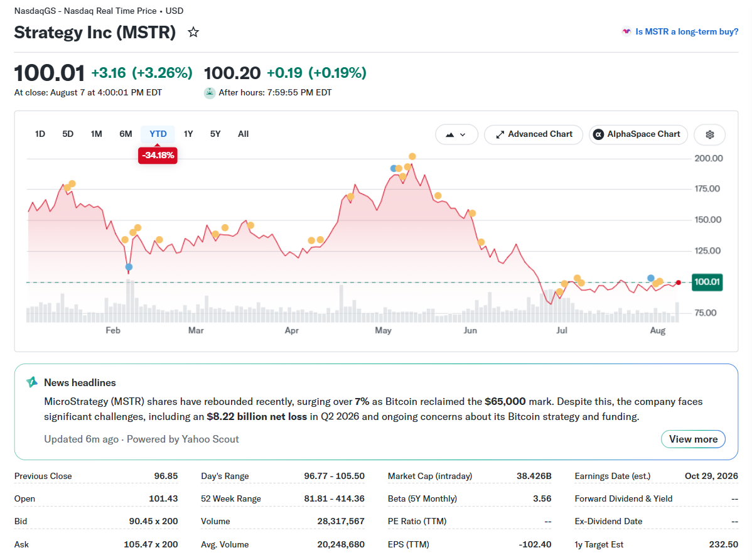Click the Advanced Chart expand arrow icon
This screenshot has height=560, width=752.
tap(500, 134)
